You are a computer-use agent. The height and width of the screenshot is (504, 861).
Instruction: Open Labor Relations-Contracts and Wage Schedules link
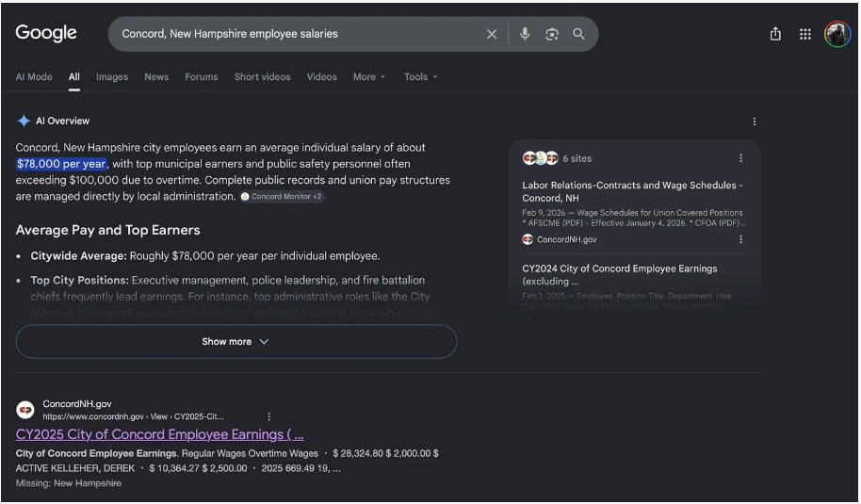tap(632, 191)
